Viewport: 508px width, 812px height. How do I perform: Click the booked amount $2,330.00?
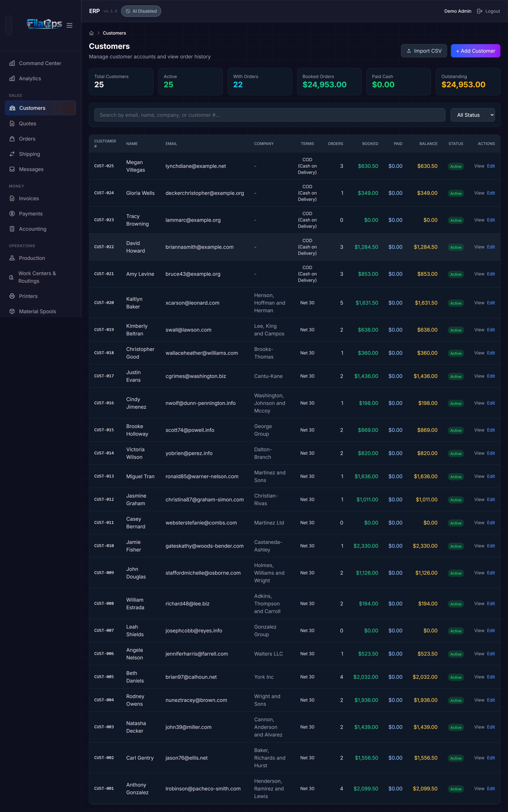coord(366,546)
